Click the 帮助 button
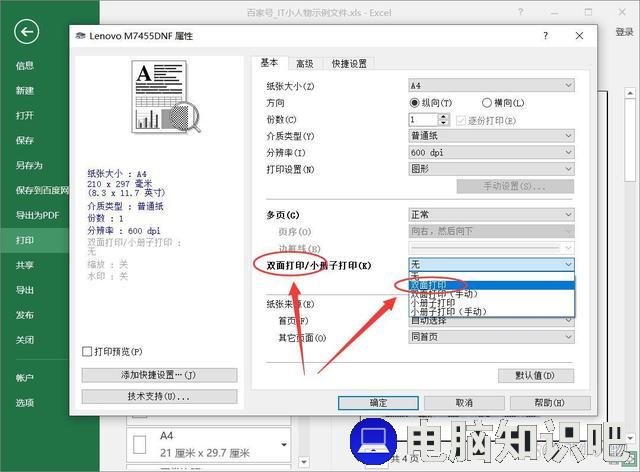 pos(550,403)
